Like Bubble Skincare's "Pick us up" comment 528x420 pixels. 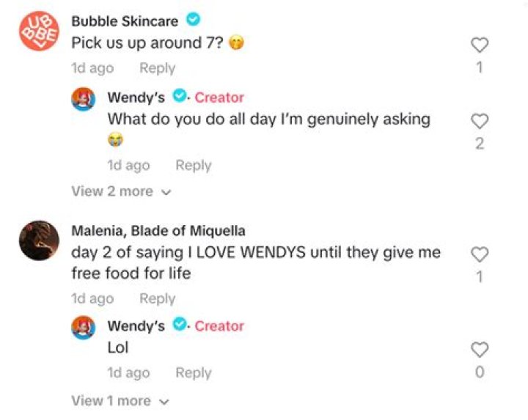click(x=479, y=45)
